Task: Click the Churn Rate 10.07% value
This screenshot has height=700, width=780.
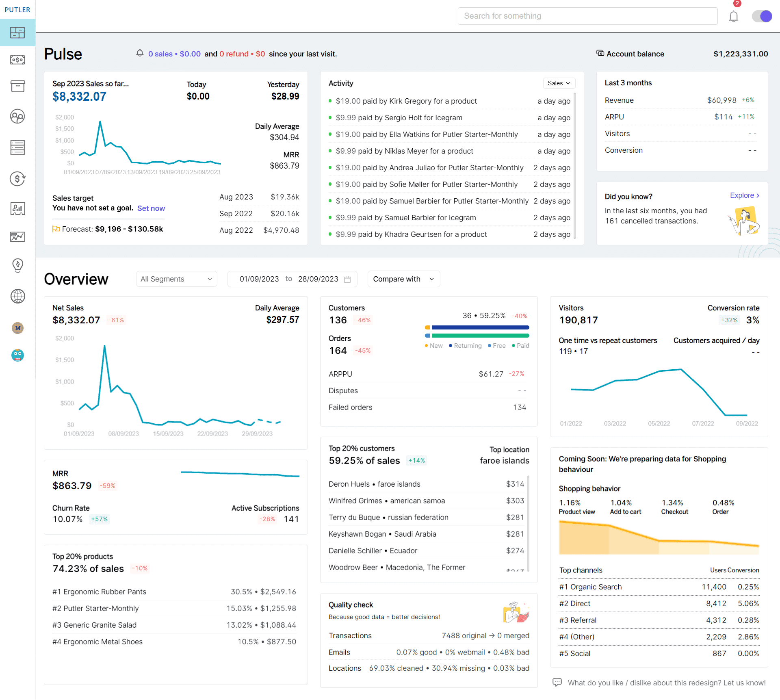Action: click(x=67, y=519)
